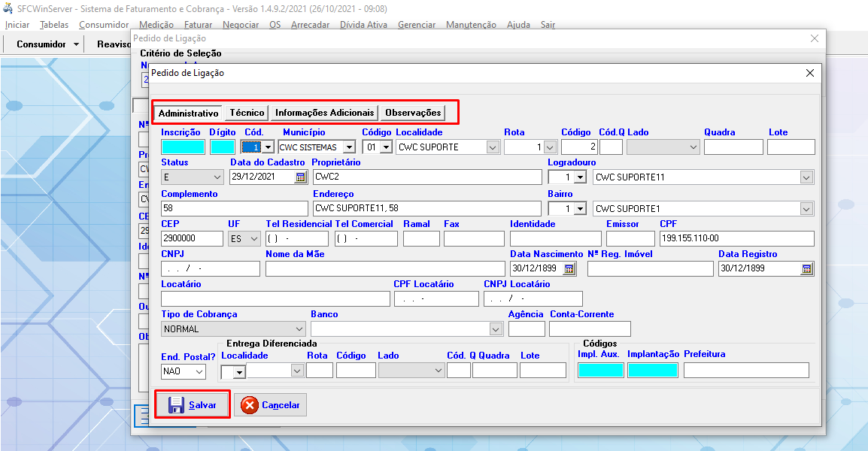Screen dimensions: 868x451
Task: Click the red Cancelar X icon
Action: (250, 405)
